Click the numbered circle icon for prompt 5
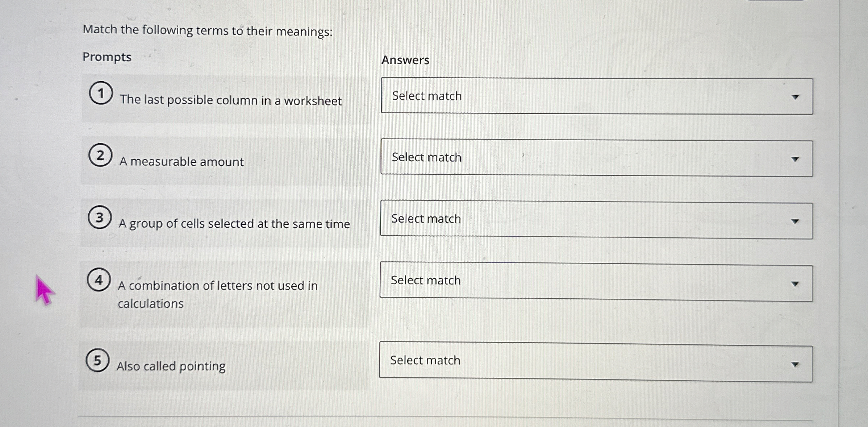Viewport: 868px width, 427px height. click(97, 360)
